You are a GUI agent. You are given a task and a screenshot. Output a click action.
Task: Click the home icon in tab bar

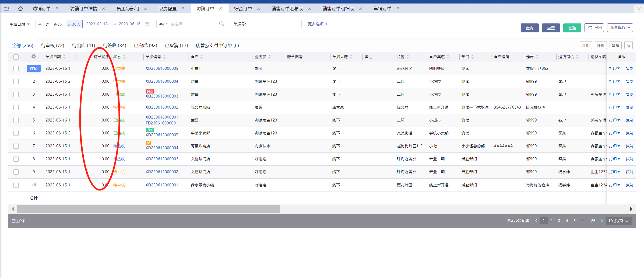pos(20,9)
